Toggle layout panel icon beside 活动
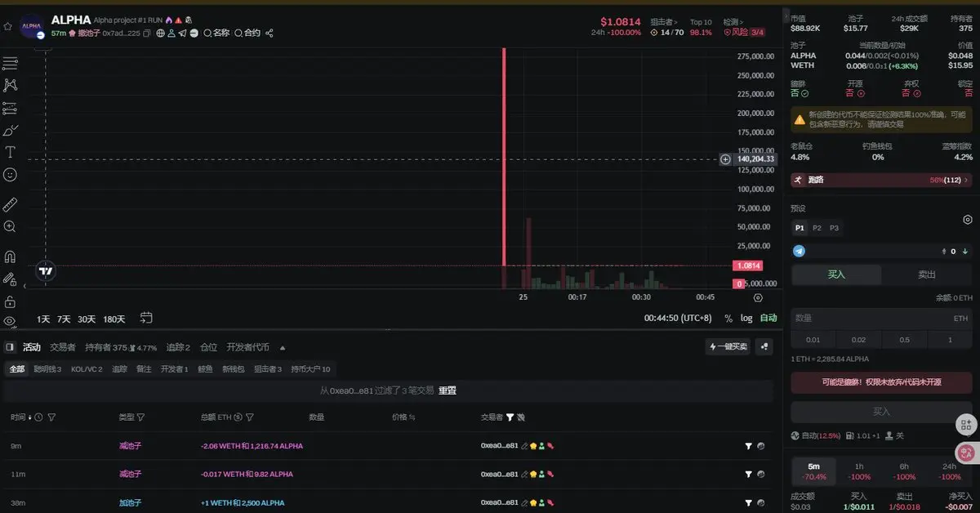This screenshot has width=980, height=513. pos(10,347)
